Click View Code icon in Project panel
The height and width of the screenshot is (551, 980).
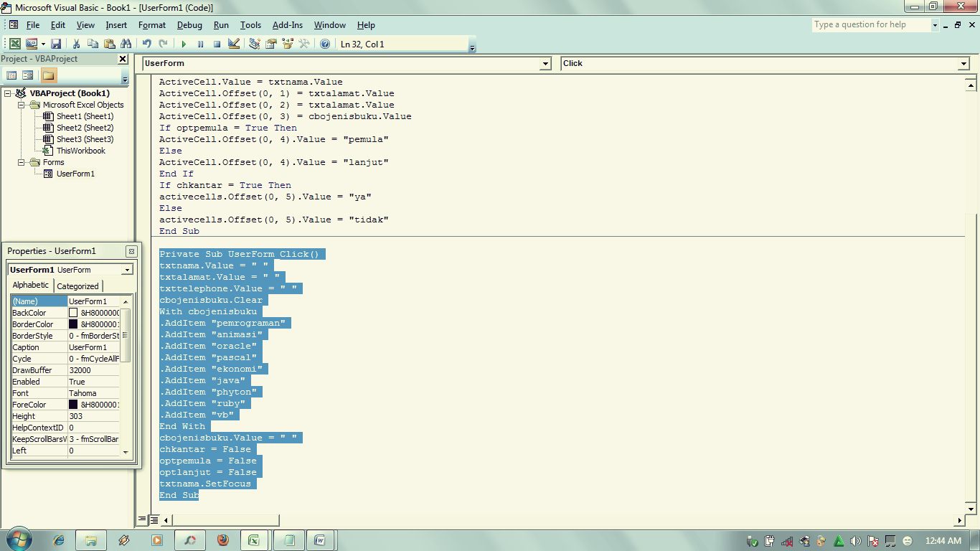point(11,75)
